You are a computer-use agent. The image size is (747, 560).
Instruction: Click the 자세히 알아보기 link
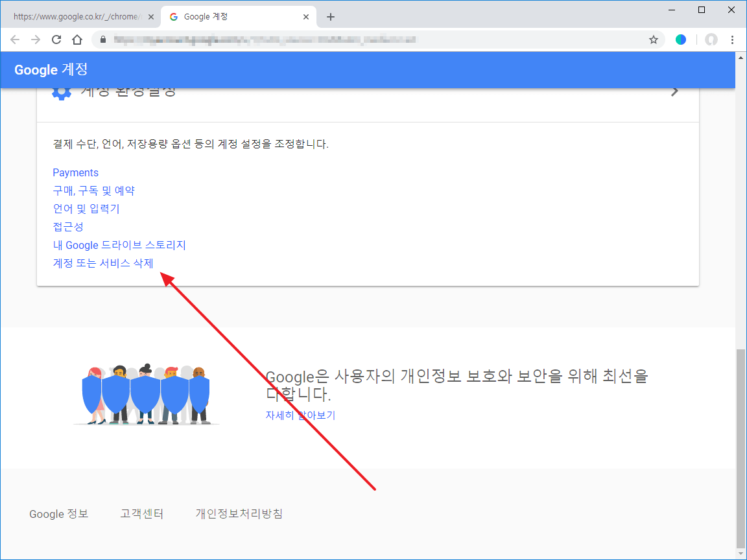point(301,415)
